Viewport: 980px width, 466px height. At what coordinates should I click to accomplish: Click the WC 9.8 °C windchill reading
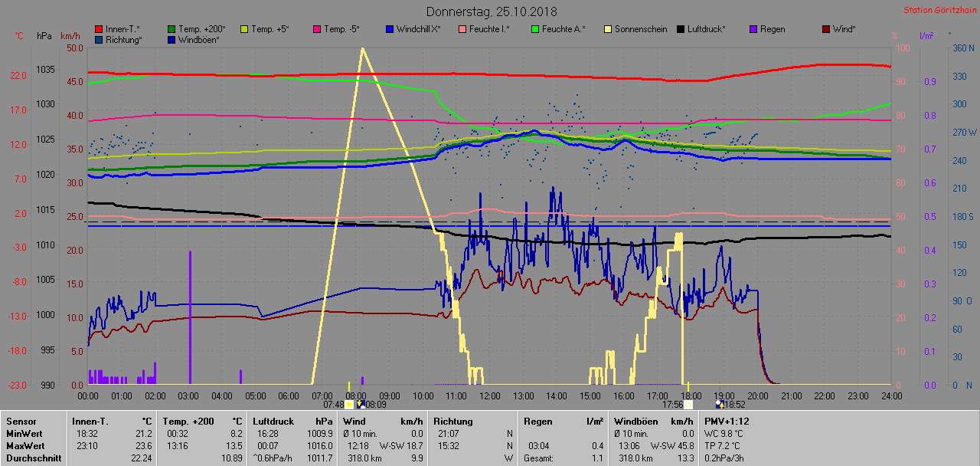click(x=724, y=433)
